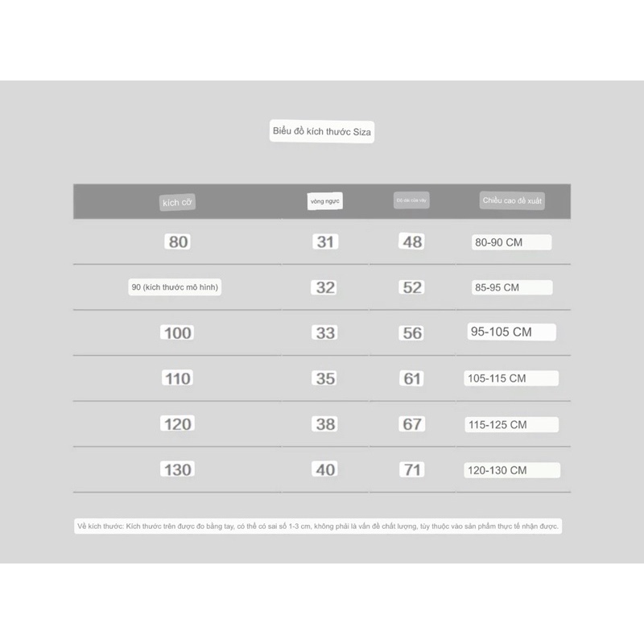Click the '120-130 CM' height cell
This screenshot has width=644, height=644.
511,470
